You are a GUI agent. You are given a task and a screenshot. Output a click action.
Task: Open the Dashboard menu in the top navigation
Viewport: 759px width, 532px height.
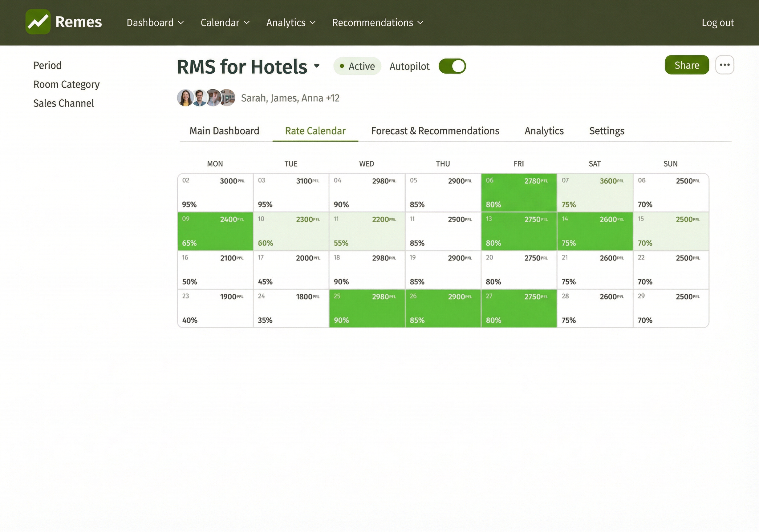[x=155, y=22]
